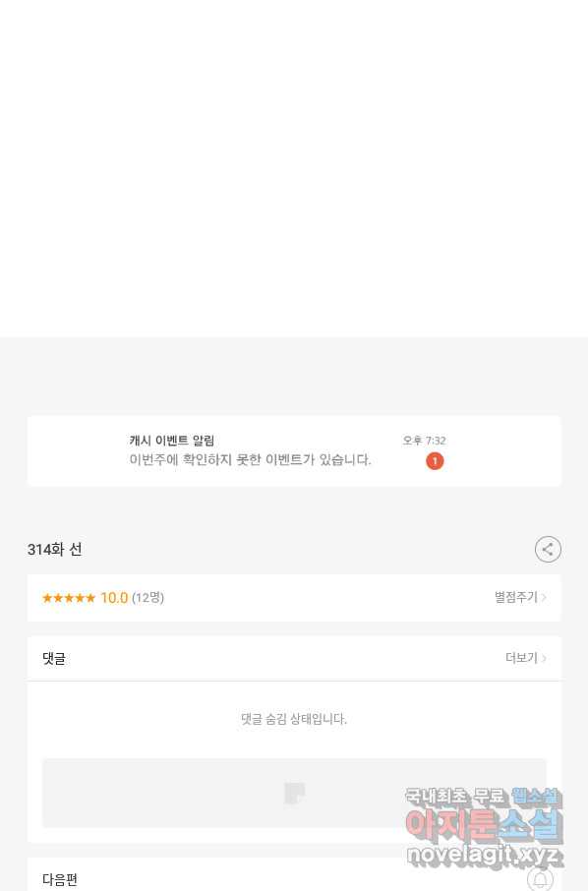Open the 별점주기 chevron arrow

544,597
